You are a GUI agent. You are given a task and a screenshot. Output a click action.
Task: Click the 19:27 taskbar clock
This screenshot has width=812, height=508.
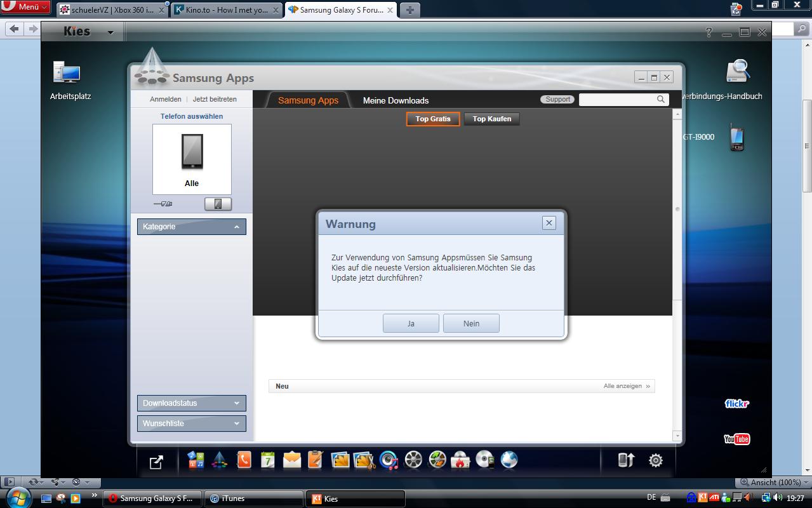coord(795,498)
